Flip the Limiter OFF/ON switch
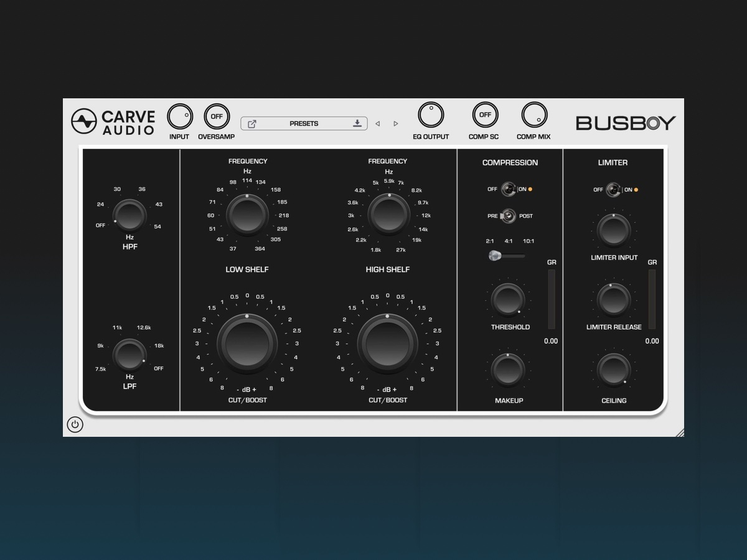 [x=614, y=190]
